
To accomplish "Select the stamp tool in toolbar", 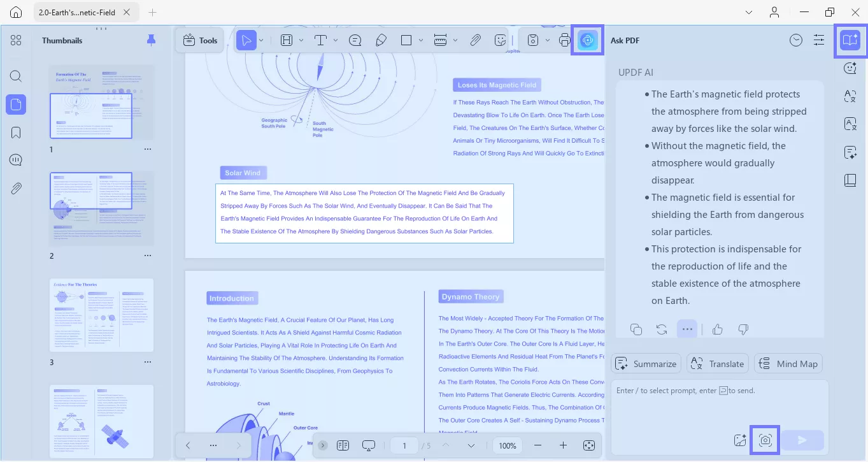I will 534,40.
